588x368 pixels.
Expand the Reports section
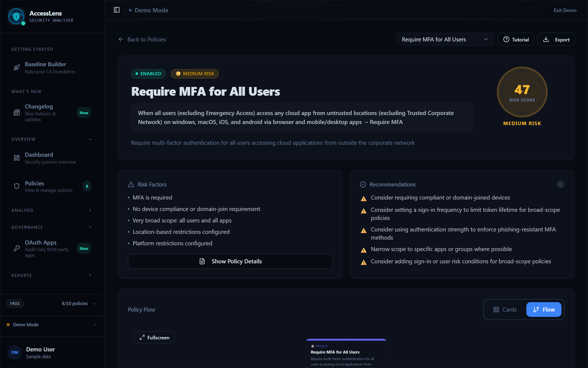[90, 275]
